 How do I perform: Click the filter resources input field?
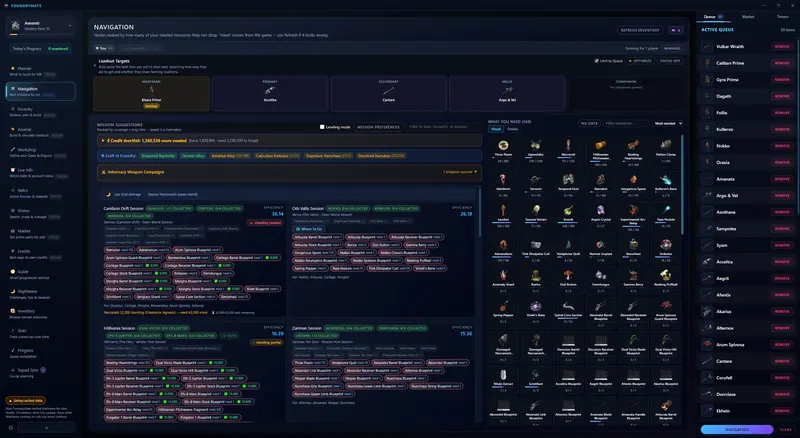pyautogui.click(x=626, y=123)
